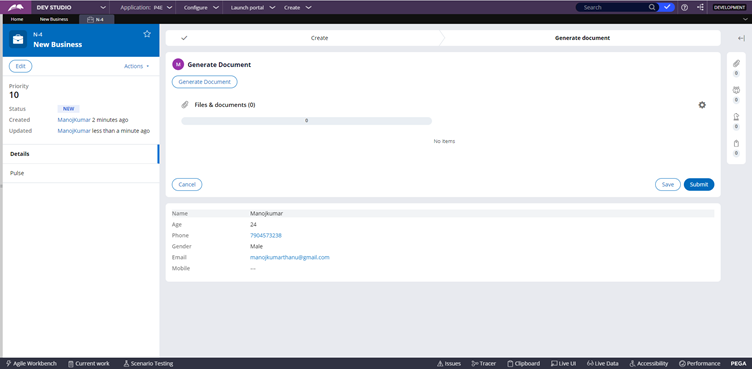Click the Files & documents (0) heading

tap(225, 105)
